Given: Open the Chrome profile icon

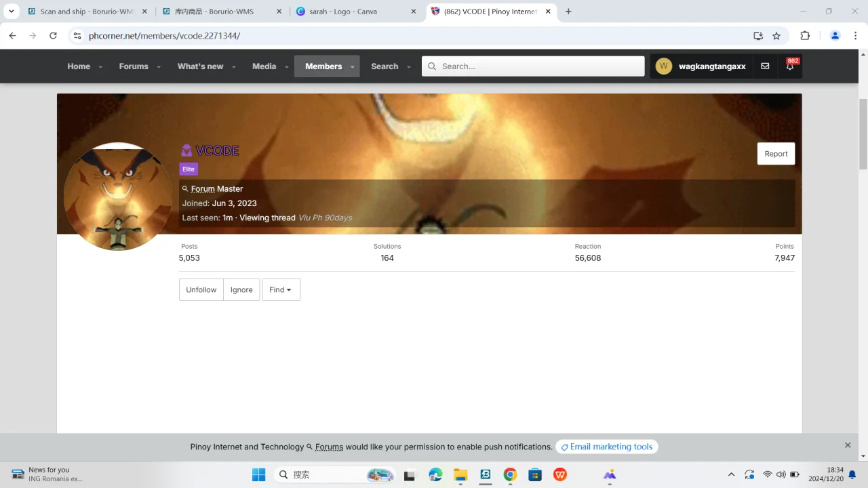Looking at the screenshot, I should click(835, 36).
